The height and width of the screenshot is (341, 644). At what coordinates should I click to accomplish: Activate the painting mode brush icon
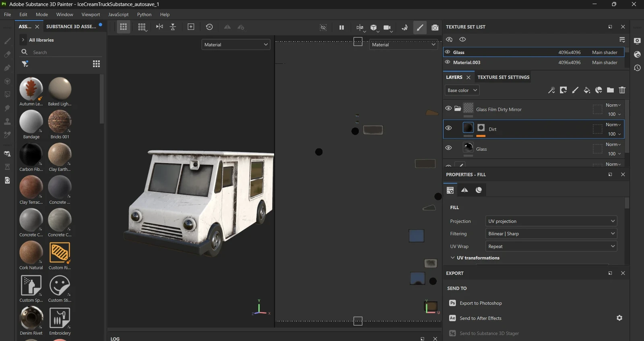tap(420, 27)
